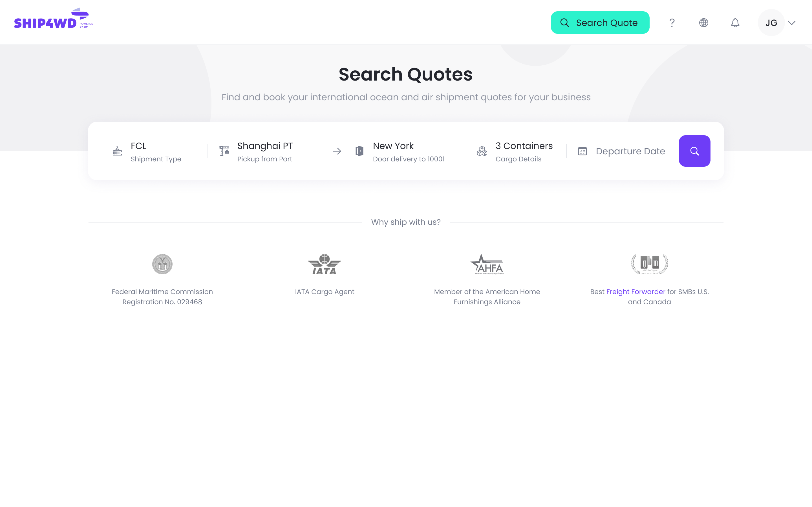Click the Departure Date field
This screenshot has width=812, height=507.
click(x=630, y=151)
